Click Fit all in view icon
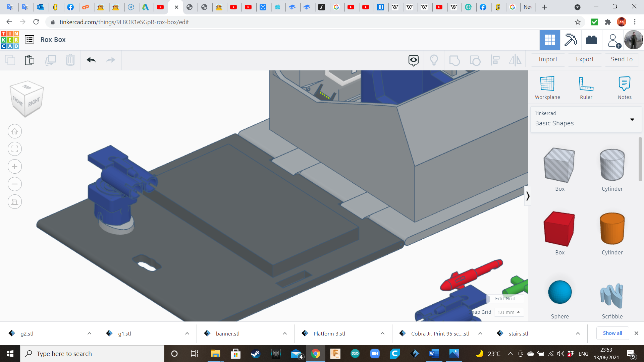Viewport: 644px width, 362px height. pos(15,149)
